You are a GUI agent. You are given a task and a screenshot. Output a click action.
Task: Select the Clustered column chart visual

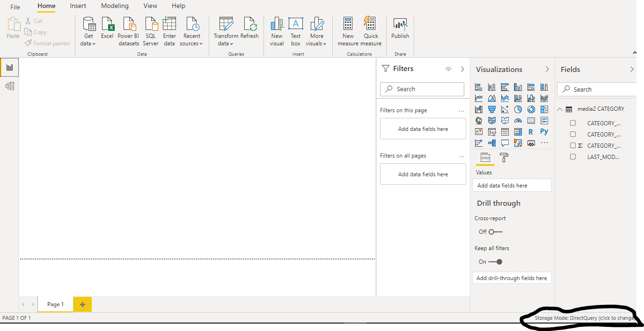[518, 87]
